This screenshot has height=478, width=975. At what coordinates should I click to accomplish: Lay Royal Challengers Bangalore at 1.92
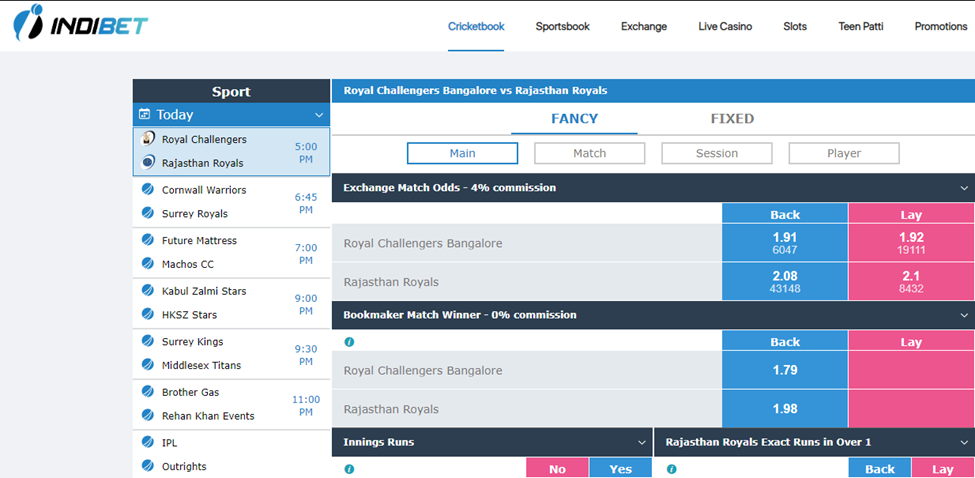(x=911, y=243)
